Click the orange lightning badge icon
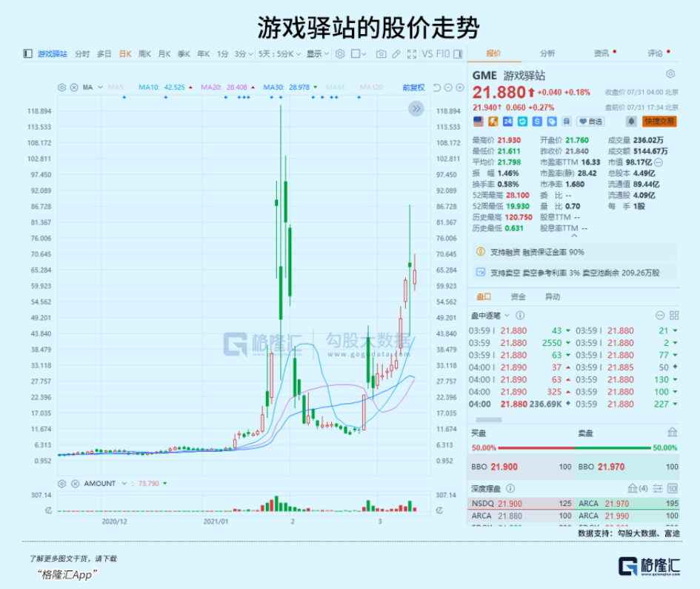 (x=493, y=122)
